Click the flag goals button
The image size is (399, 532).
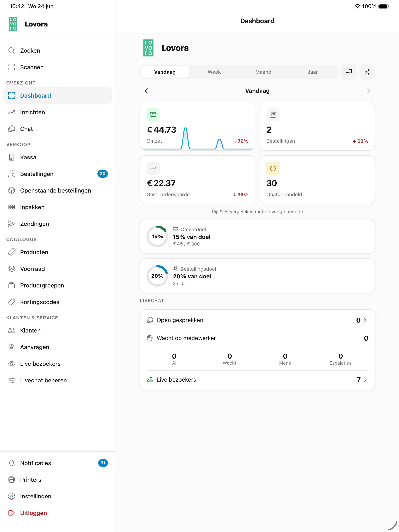click(x=349, y=72)
